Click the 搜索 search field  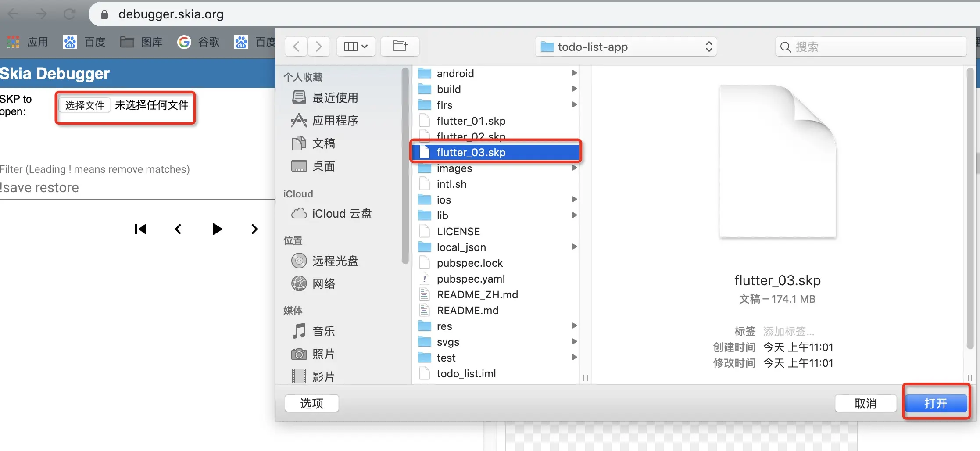[x=871, y=47]
